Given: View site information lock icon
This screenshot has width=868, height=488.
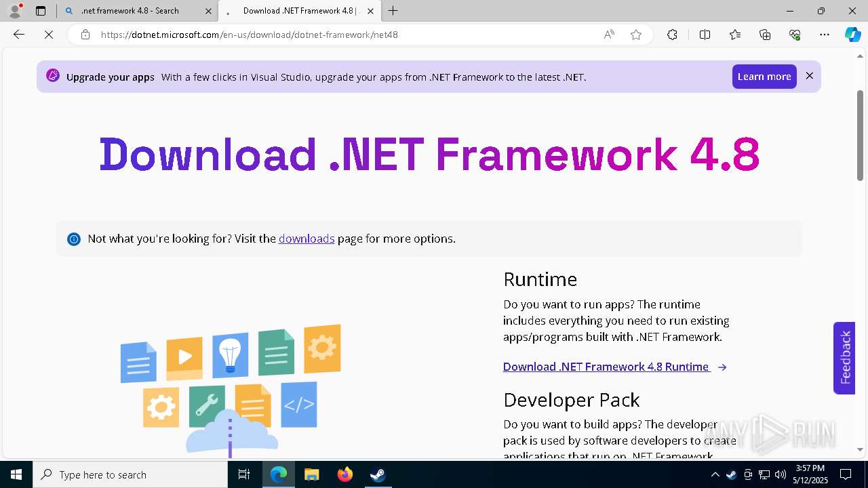Looking at the screenshot, I should 85,35.
